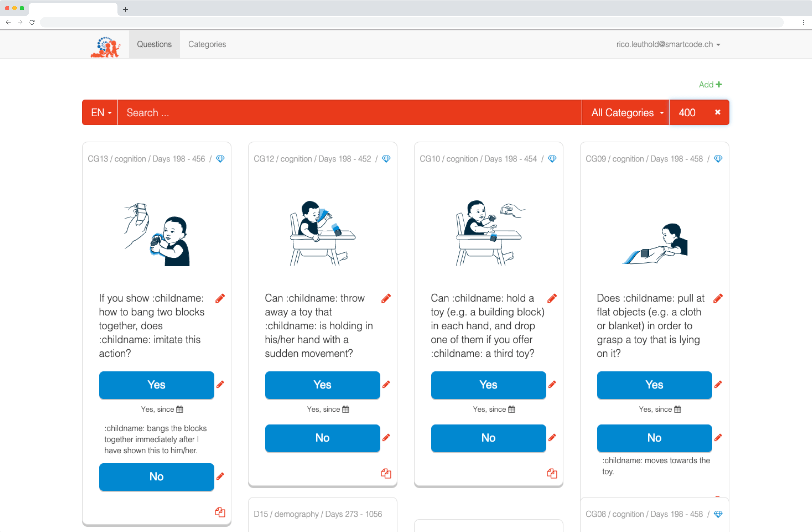
Task: Click the diamond icon on CG09 card
Action: pos(718,159)
